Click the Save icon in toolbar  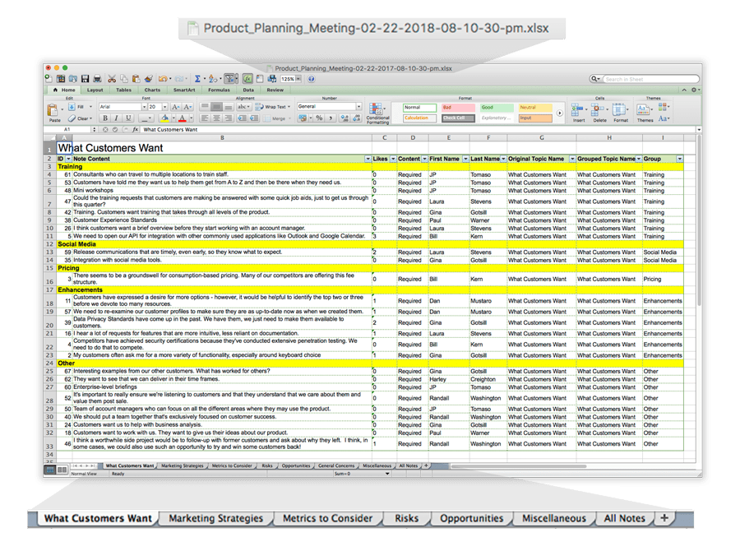(x=85, y=79)
